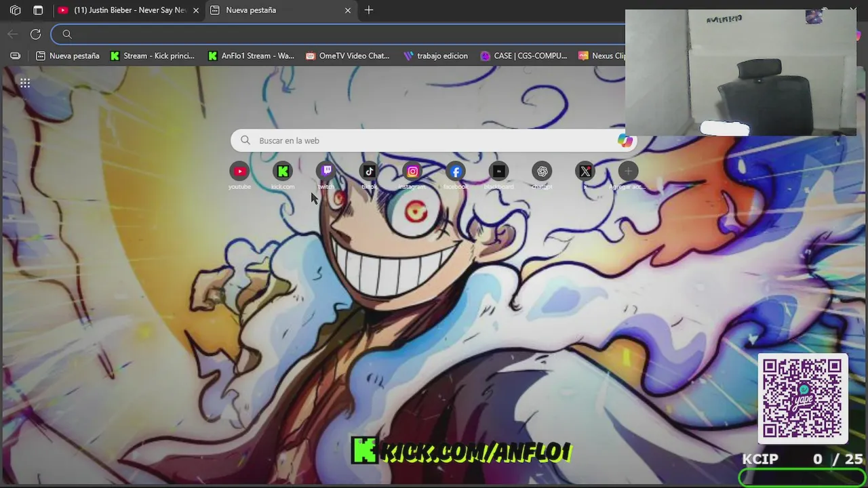Open a new tab with plus button
Screen dimensions: 868x488
point(369,10)
